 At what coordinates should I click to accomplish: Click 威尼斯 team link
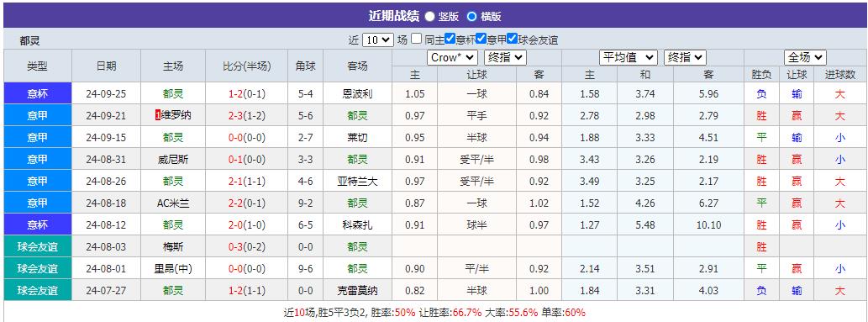click(173, 160)
